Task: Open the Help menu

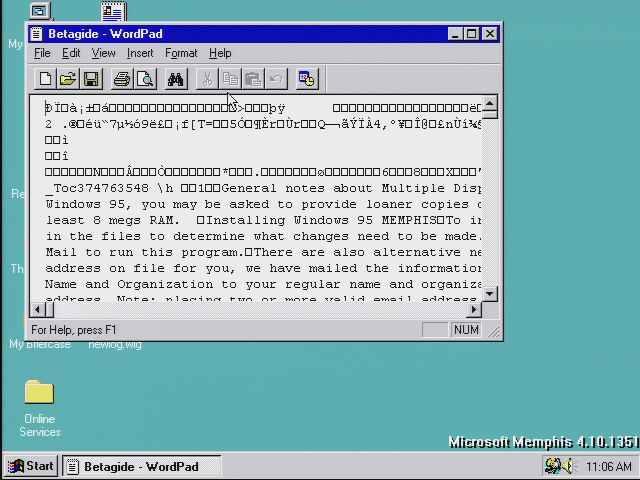Action: pyautogui.click(x=220, y=53)
